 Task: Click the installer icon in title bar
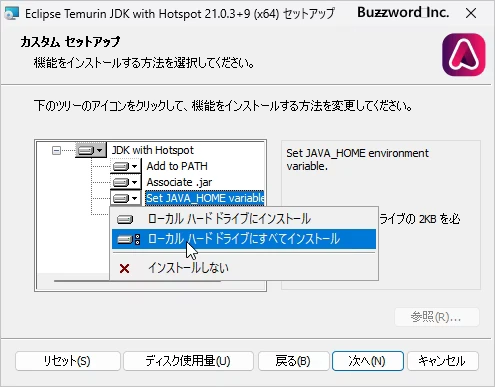12,14
